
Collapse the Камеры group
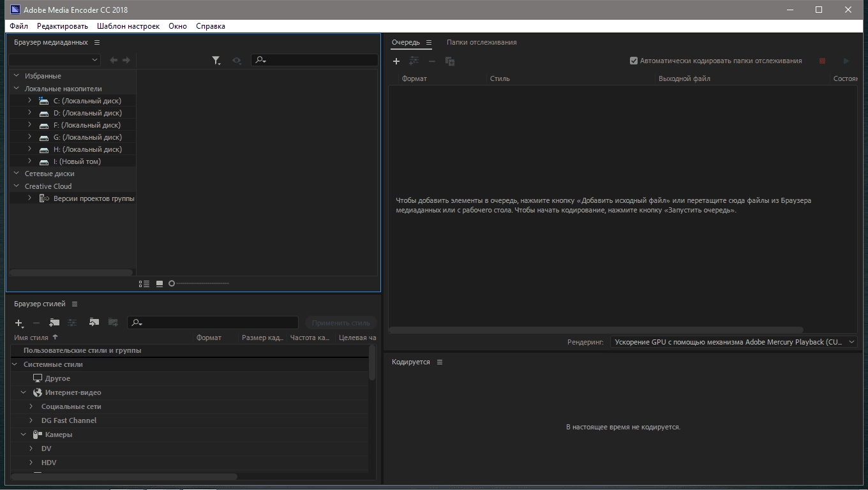[24, 434]
